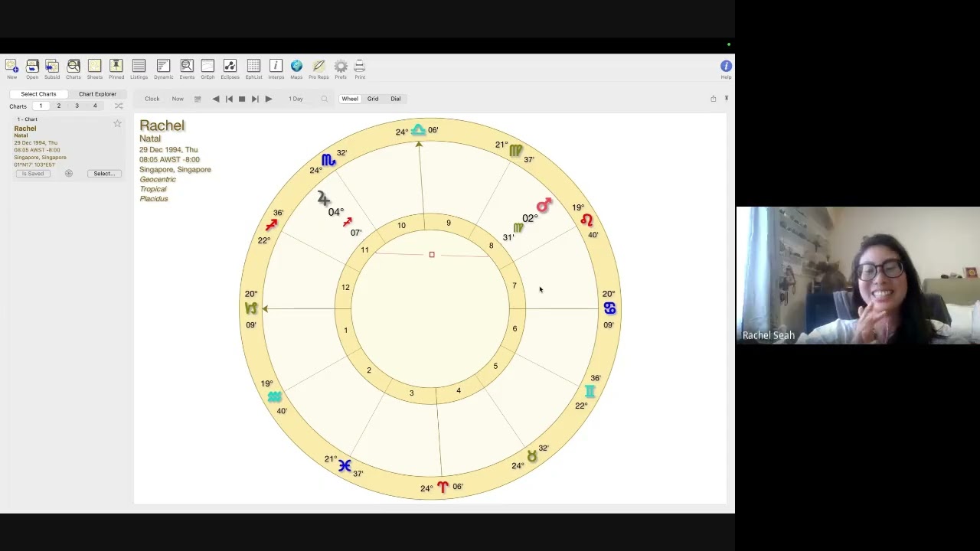
Task: Click the Scorpio glyph on the wheel
Action: point(328,160)
